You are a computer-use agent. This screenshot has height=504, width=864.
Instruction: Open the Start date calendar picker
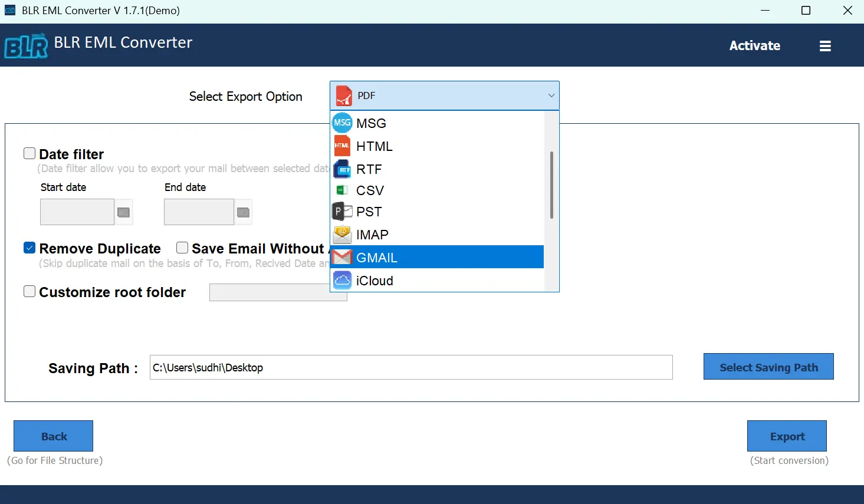[123, 212]
